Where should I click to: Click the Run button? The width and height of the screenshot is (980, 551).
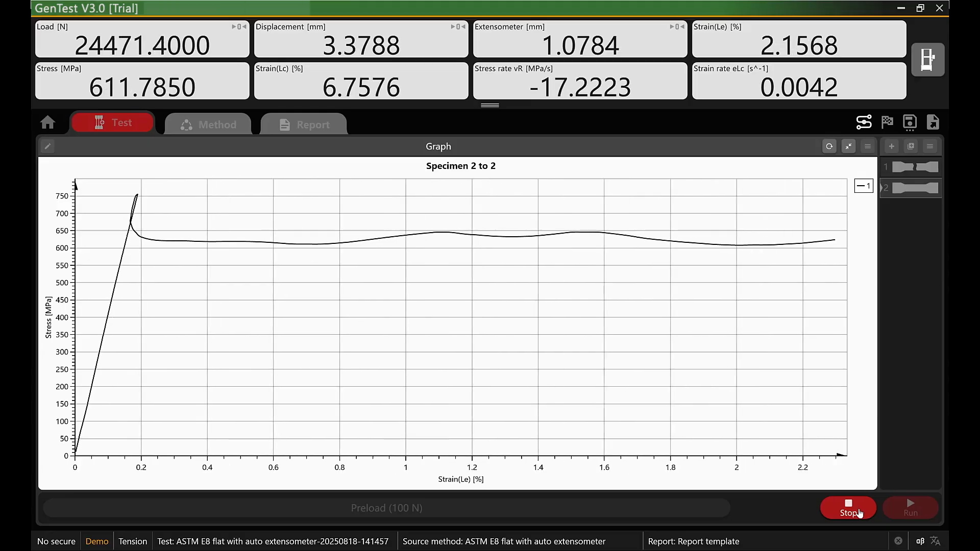coord(911,508)
